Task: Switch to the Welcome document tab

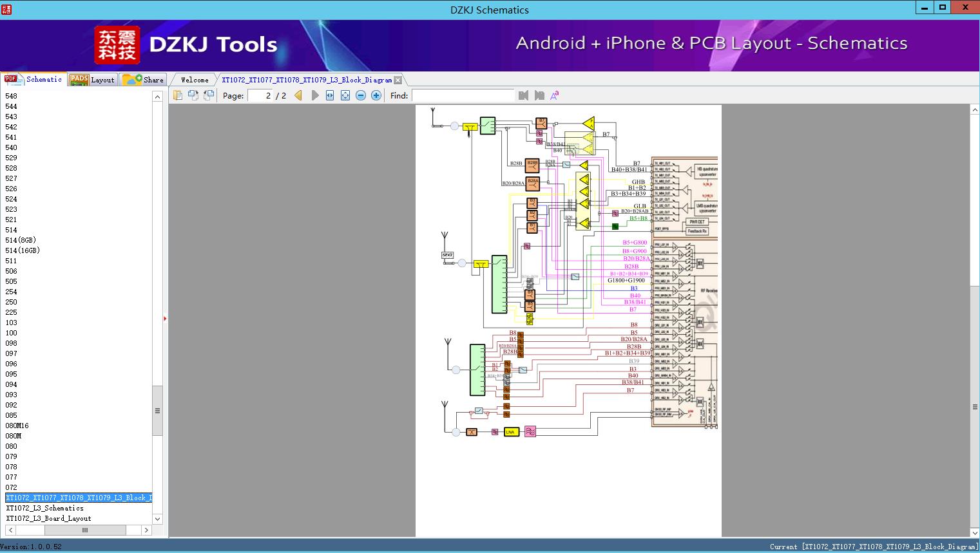Action: click(195, 80)
